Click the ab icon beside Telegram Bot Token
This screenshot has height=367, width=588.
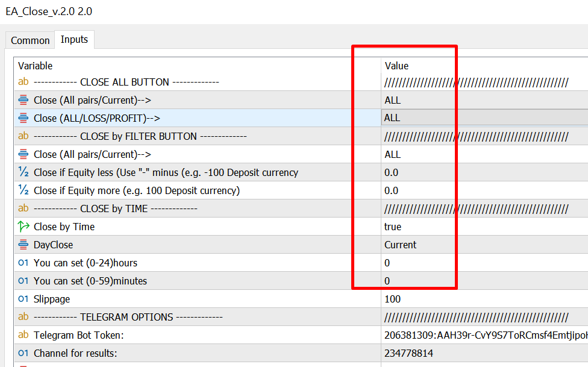click(x=23, y=334)
